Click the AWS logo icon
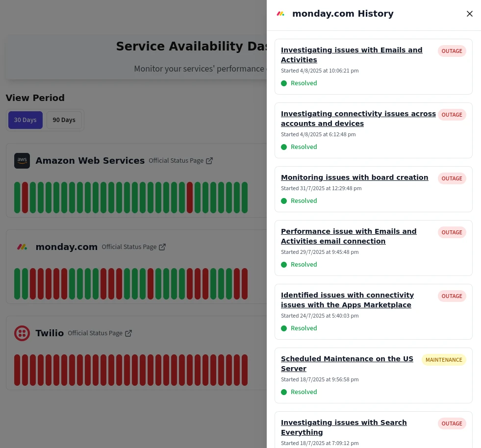481x448 pixels. [x=22, y=161]
